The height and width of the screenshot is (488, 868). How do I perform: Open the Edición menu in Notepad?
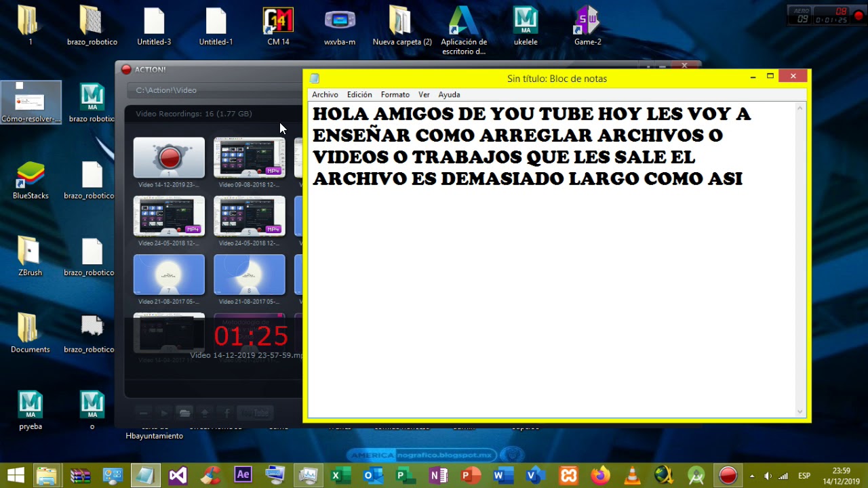pos(359,95)
